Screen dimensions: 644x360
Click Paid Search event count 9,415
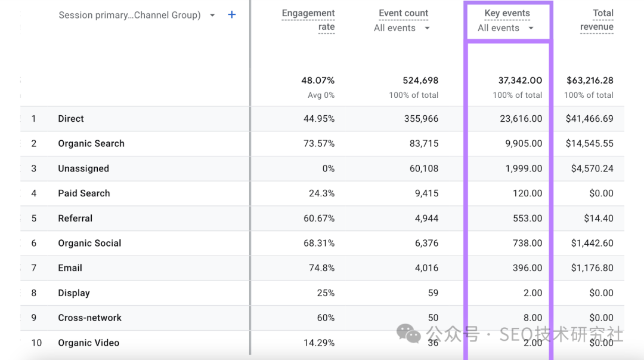(x=426, y=193)
